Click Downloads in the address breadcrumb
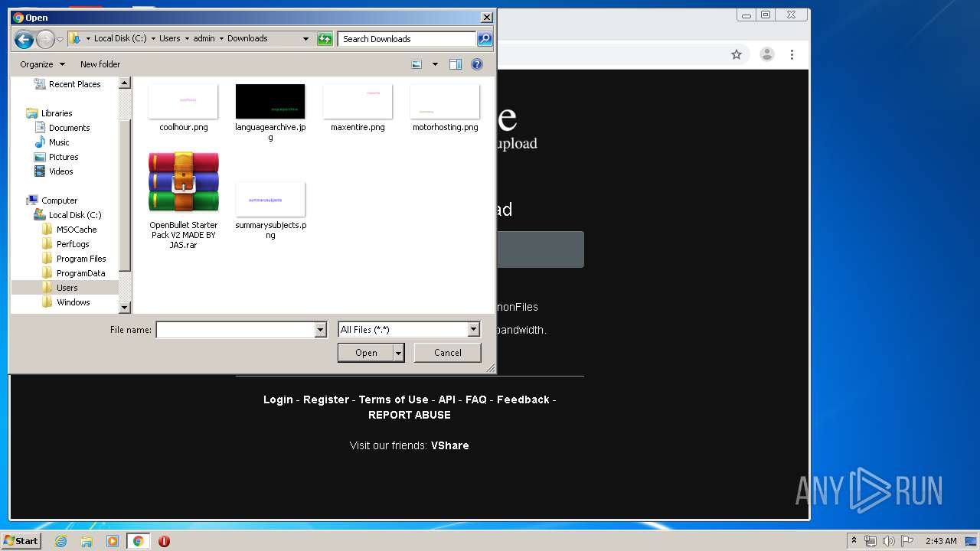Viewport: 980px width, 551px height. tap(247, 38)
